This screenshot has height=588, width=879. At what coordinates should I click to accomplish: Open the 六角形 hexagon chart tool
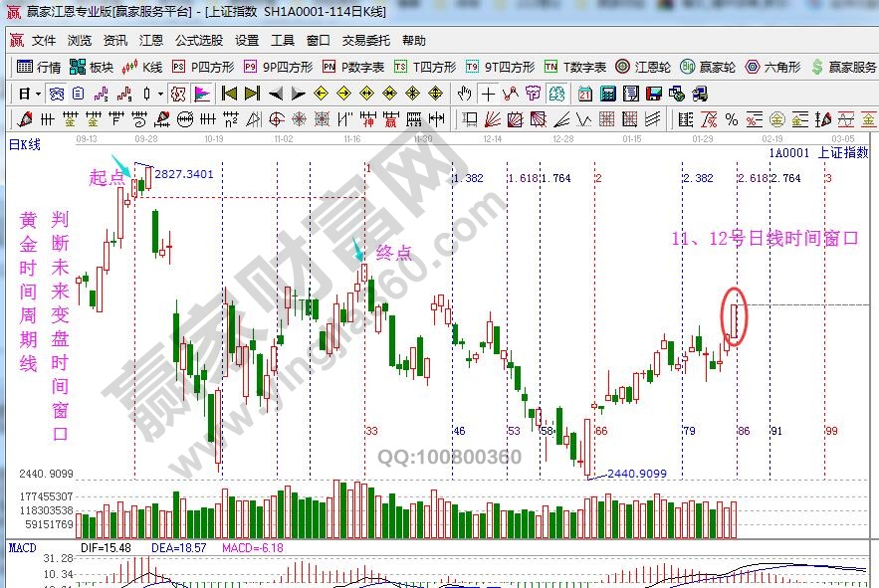[773, 68]
